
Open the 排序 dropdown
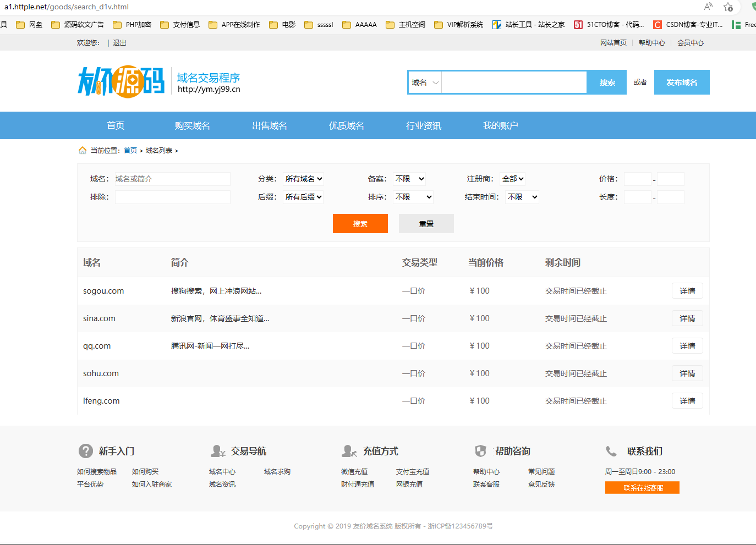tap(414, 197)
